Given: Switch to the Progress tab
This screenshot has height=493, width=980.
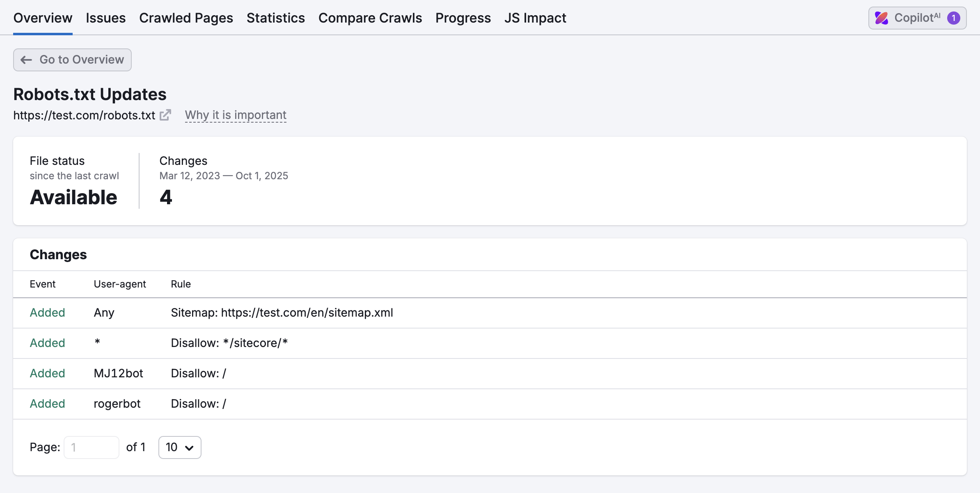Looking at the screenshot, I should [463, 18].
